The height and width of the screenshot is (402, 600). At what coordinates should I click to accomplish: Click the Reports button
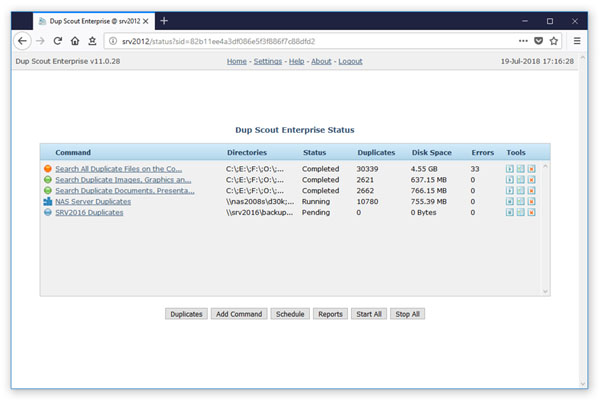coord(330,314)
